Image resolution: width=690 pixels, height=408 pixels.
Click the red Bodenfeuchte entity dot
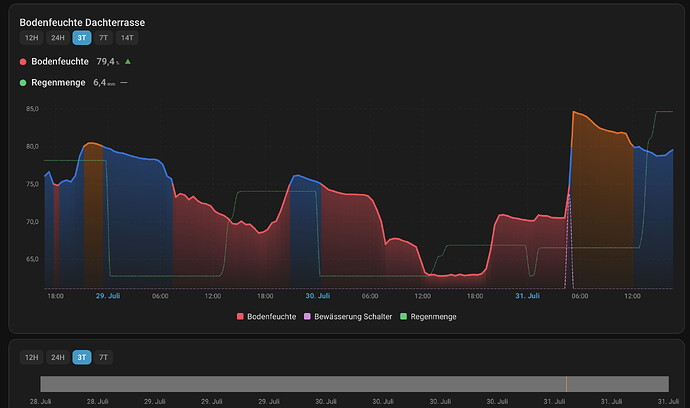coord(23,62)
